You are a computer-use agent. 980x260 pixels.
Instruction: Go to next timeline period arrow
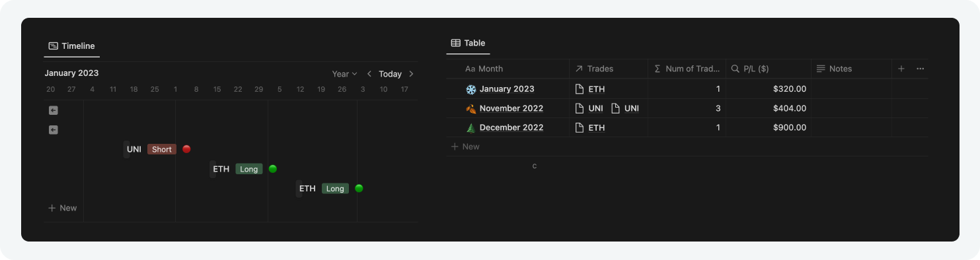pos(411,74)
